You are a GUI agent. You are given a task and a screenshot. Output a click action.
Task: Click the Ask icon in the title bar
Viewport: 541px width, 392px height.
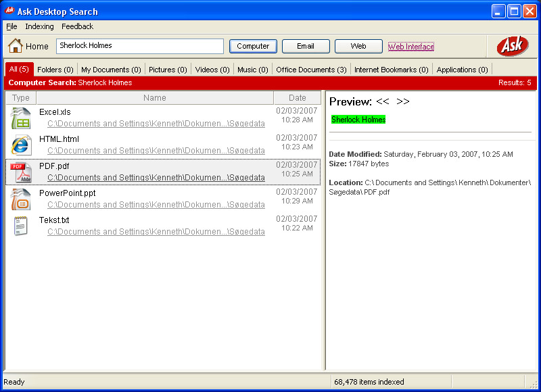pos(9,11)
